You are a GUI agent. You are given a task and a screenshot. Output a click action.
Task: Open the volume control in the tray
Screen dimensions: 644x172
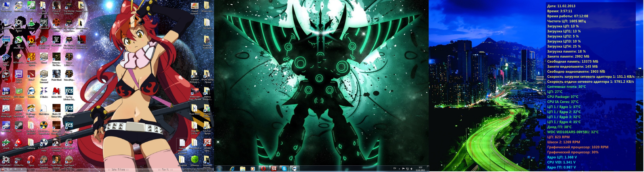point(412,169)
